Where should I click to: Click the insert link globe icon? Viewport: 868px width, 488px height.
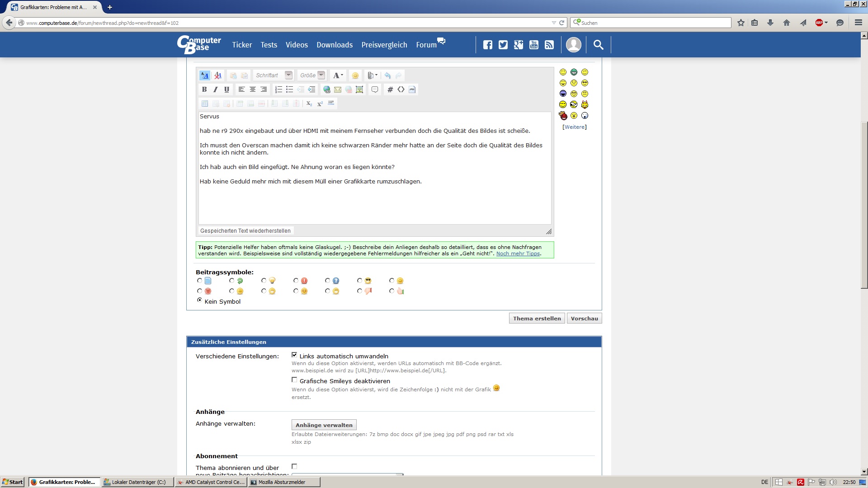(326, 89)
